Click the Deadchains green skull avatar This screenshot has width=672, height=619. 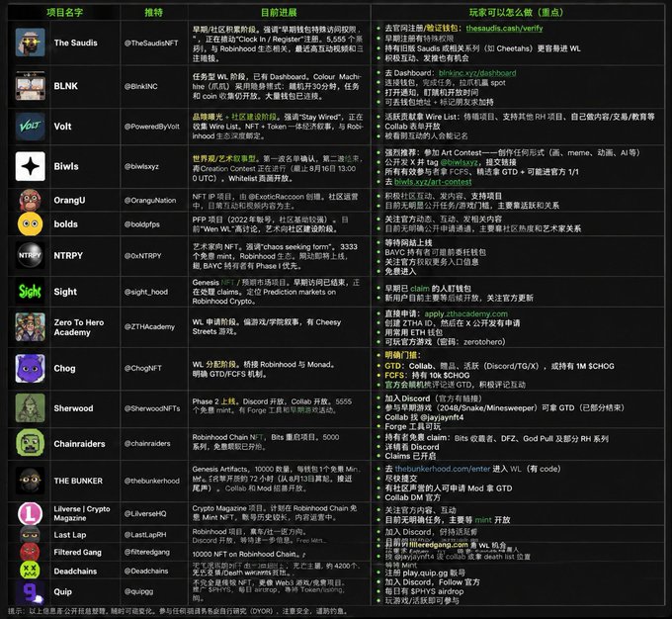[30, 571]
